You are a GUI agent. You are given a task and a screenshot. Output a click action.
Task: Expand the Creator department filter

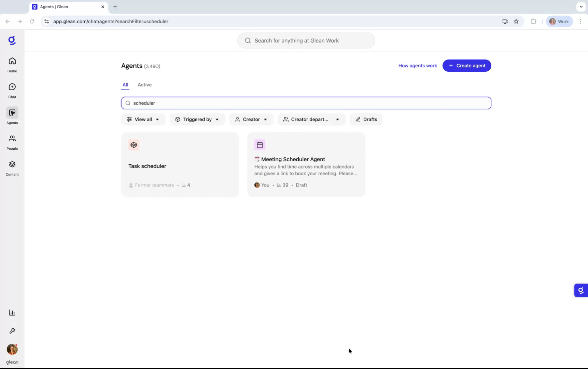(x=311, y=119)
